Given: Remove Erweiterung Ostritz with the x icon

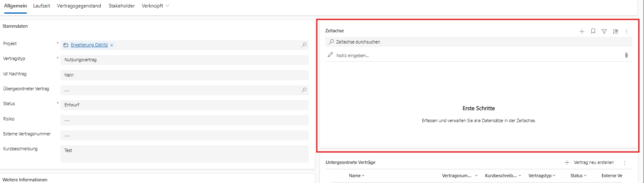Looking at the screenshot, I should click(x=112, y=45).
